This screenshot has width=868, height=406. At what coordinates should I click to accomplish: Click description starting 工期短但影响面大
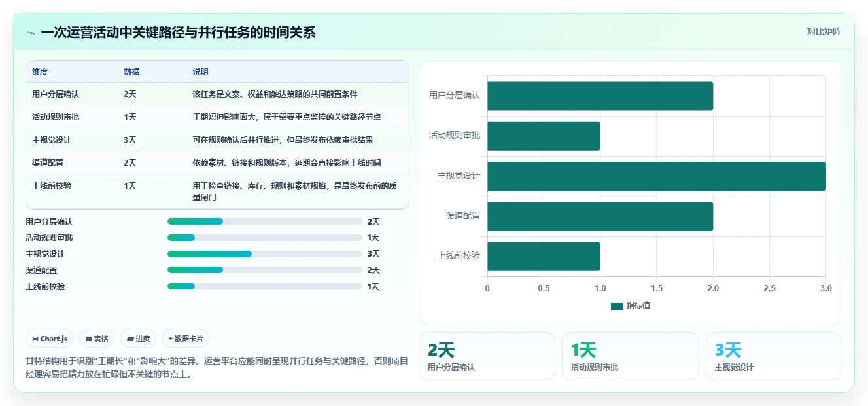tap(286, 117)
